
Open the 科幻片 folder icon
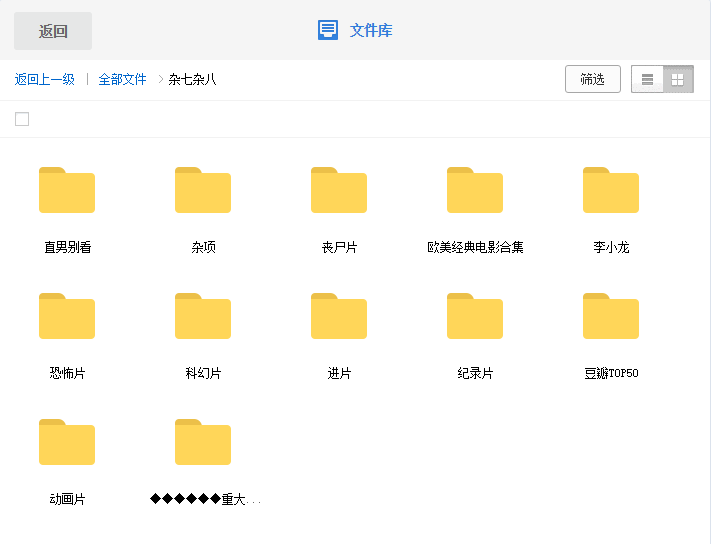pyautogui.click(x=203, y=317)
